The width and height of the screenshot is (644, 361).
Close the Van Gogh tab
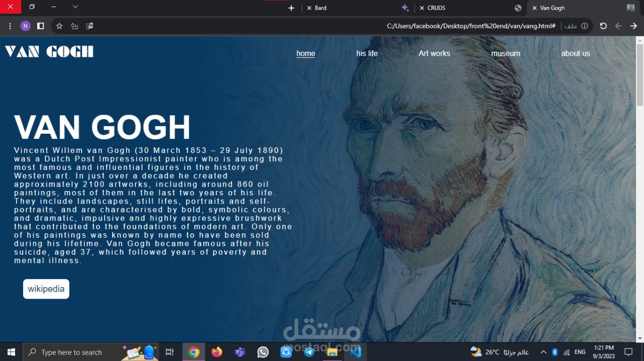534,8
